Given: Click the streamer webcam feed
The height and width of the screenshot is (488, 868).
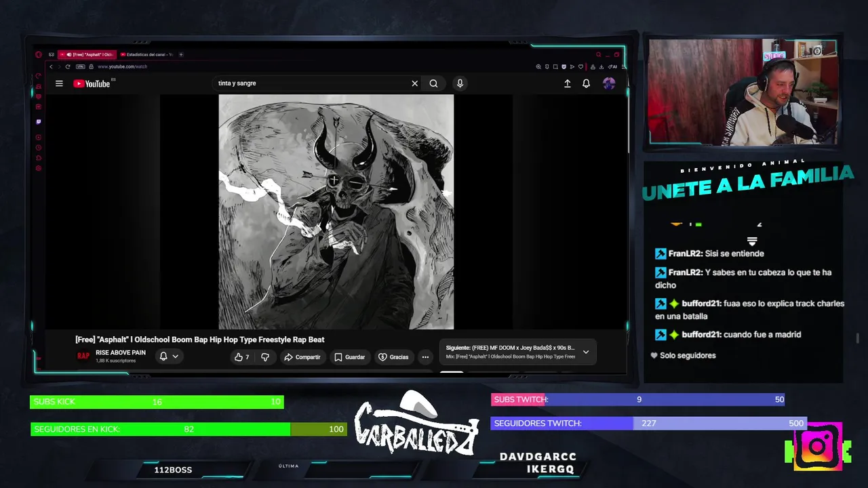Looking at the screenshot, I should [x=743, y=91].
